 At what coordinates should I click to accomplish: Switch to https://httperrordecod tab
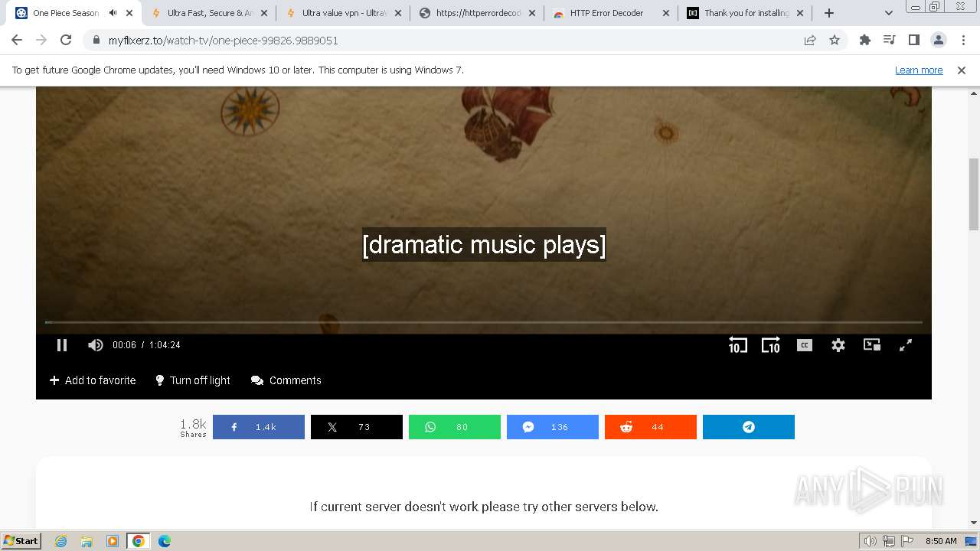click(469, 13)
